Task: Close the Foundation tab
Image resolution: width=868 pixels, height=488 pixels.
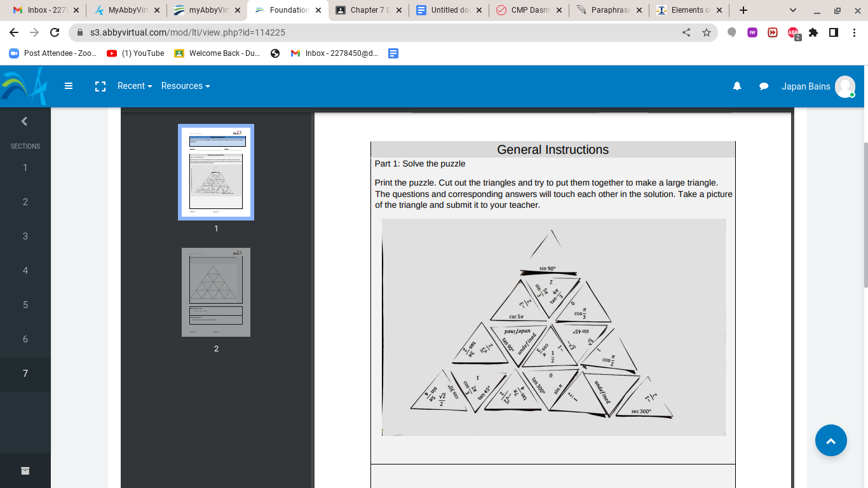Action: point(317,10)
